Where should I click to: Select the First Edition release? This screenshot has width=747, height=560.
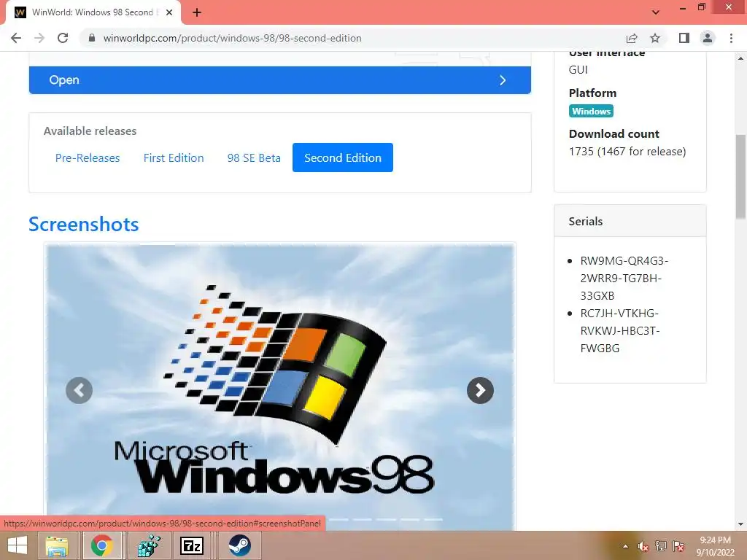(x=174, y=157)
